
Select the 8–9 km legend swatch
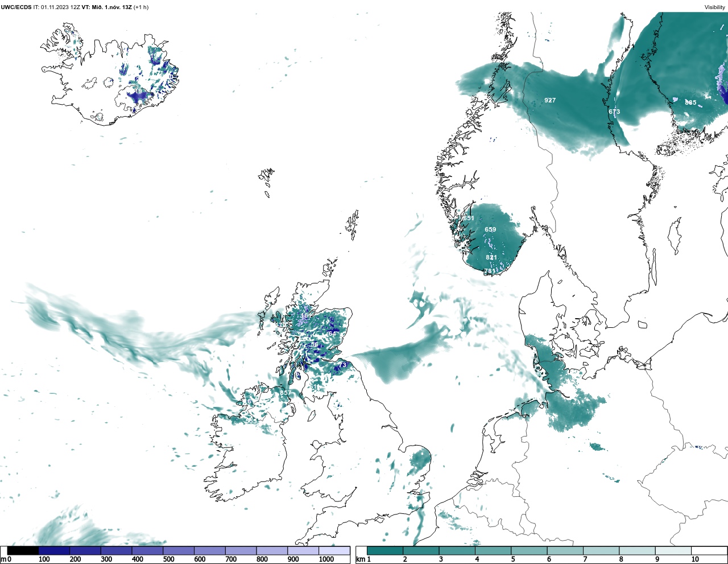pos(636,550)
